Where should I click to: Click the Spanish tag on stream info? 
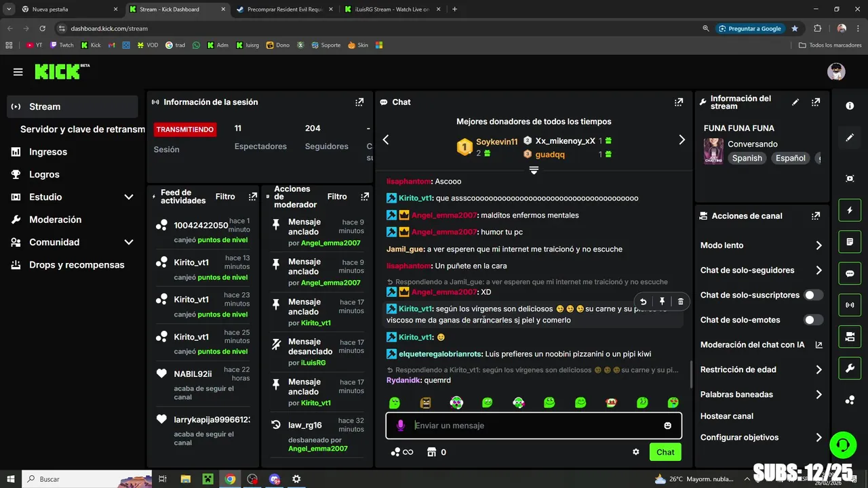pyautogui.click(x=747, y=158)
